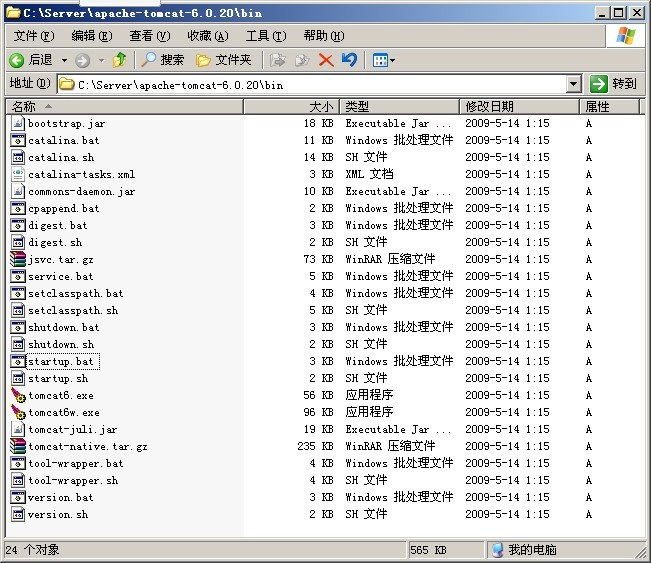Click the startup.sh file name
Image resolution: width=651 pixels, height=563 pixels.
(x=58, y=379)
